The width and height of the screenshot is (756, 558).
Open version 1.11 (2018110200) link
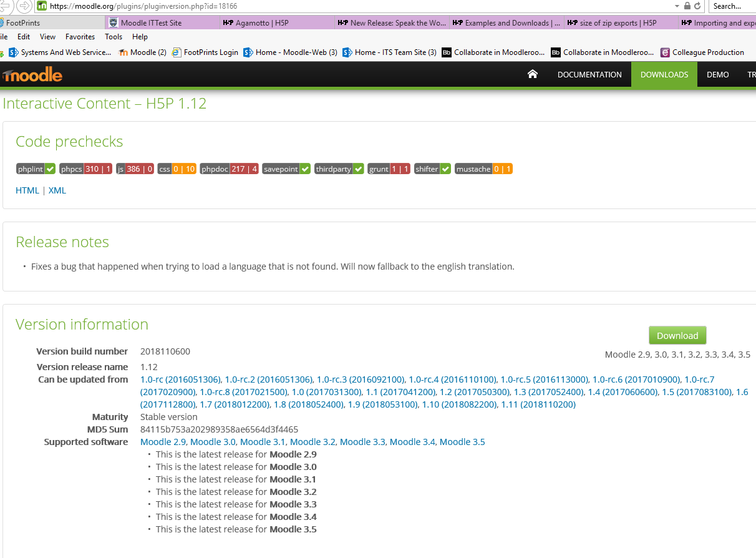pos(538,404)
